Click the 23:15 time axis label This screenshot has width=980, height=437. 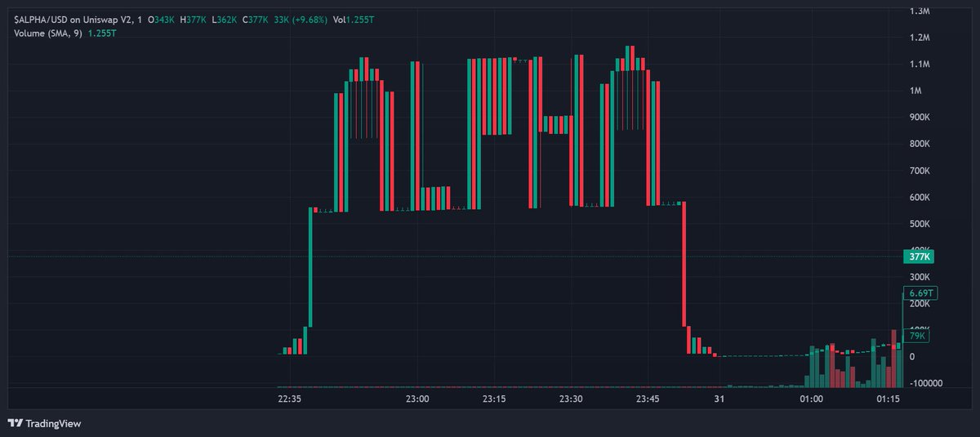click(x=494, y=399)
